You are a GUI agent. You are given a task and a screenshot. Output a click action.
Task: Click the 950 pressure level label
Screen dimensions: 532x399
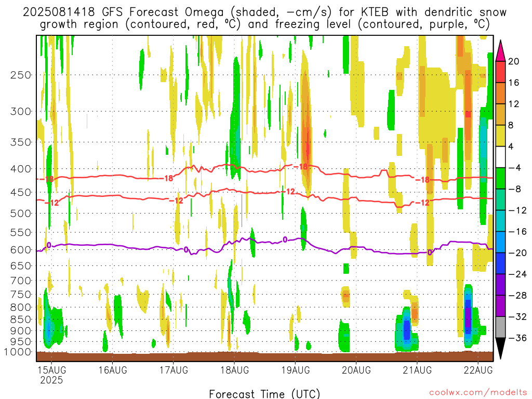click(21, 342)
